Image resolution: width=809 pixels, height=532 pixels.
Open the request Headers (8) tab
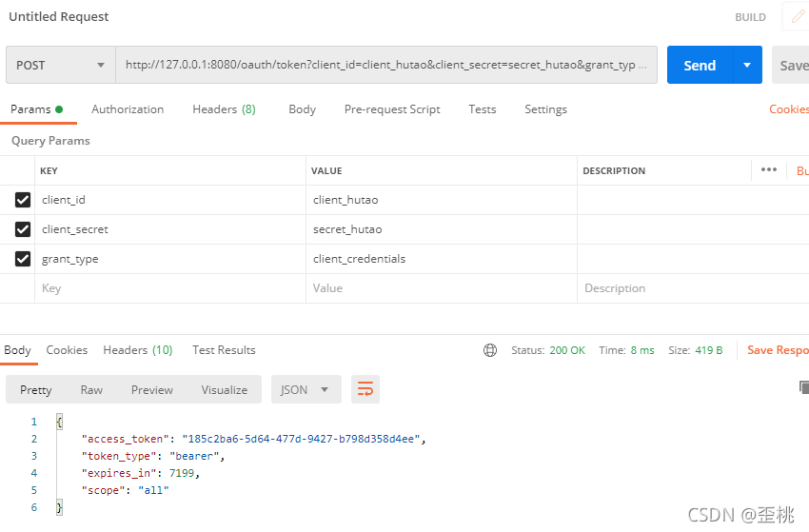pyautogui.click(x=224, y=109)
